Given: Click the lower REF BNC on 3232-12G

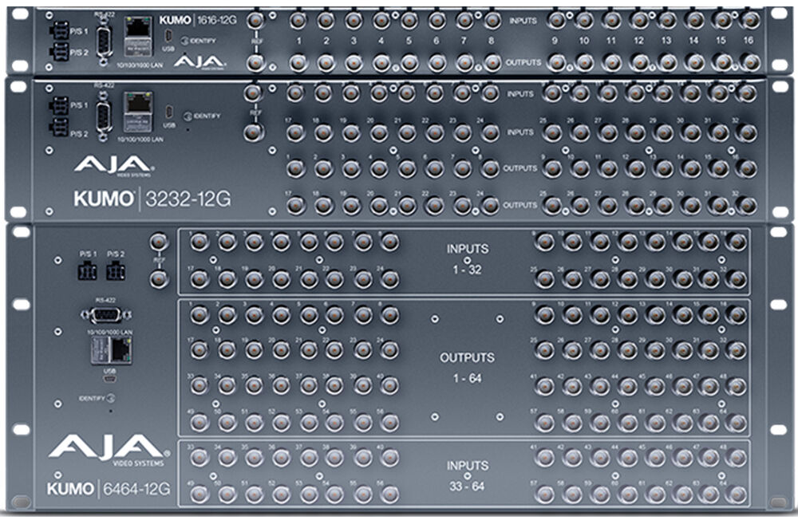Looking at the screenshot, I should coord(254,133).
